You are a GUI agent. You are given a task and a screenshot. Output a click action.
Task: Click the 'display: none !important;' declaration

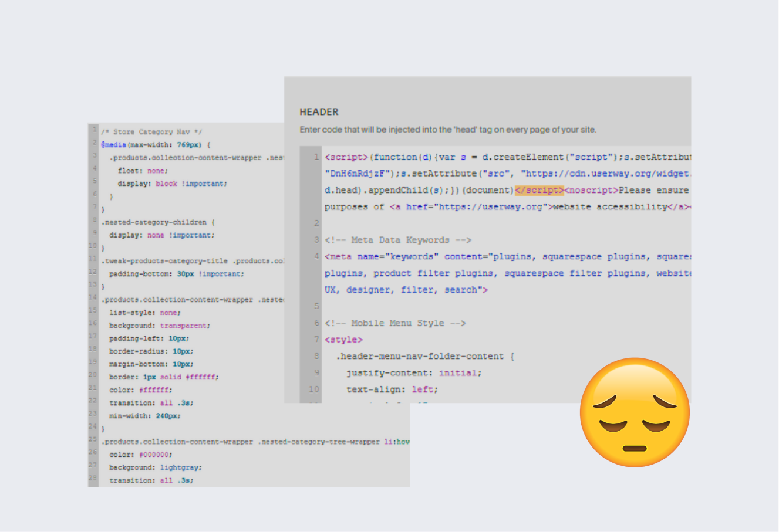[x=162, y=235]
